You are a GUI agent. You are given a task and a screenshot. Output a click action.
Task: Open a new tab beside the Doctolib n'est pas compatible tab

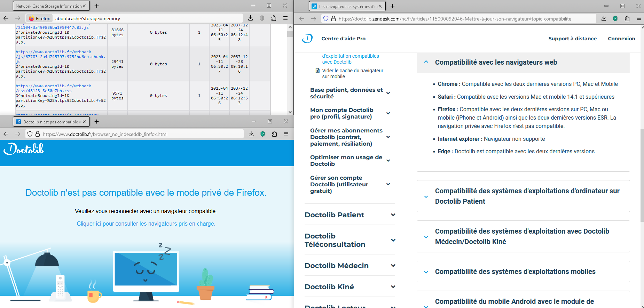(97, 121)
